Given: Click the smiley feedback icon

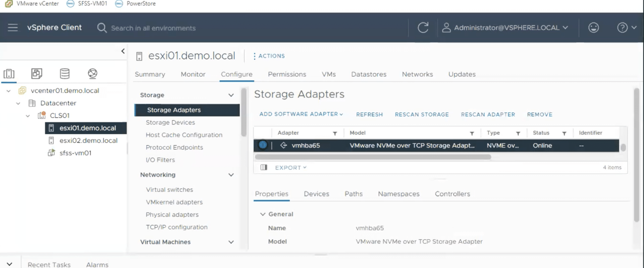Looking at the screenshot, I should 593,27.
